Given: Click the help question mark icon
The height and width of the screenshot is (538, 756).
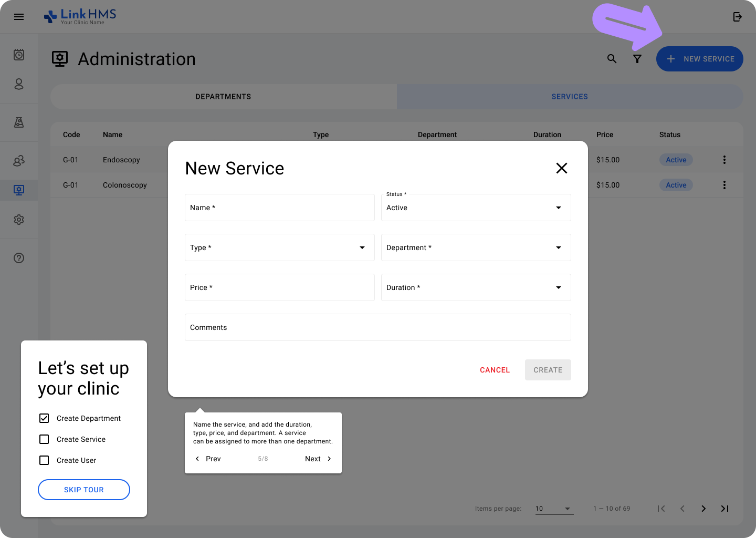Looking at the screenshot, I should [x=19, y=258].
